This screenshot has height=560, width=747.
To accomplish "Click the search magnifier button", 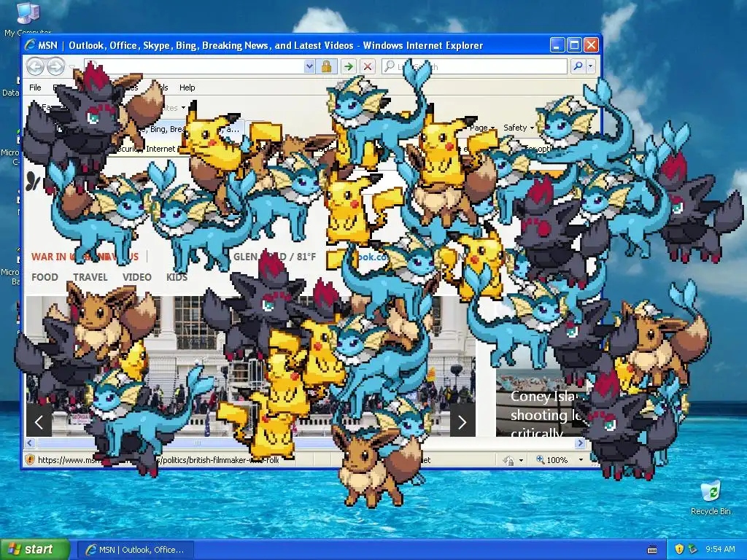I will [x=578, y=66].
